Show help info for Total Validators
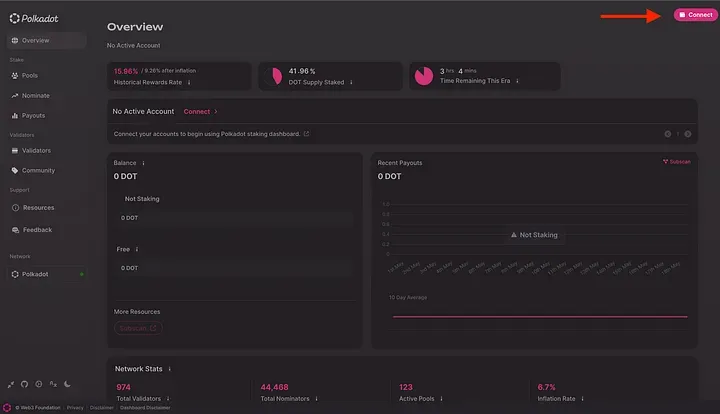 tap(168, 399)
